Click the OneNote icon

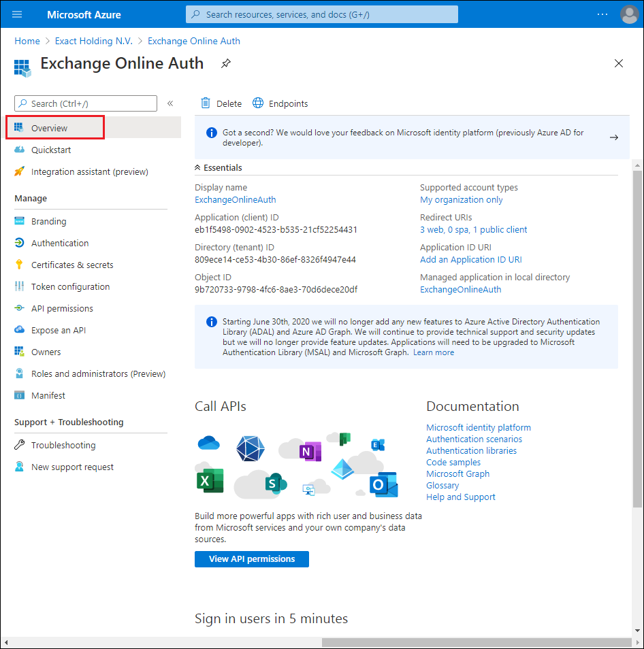tap(310, 452)
